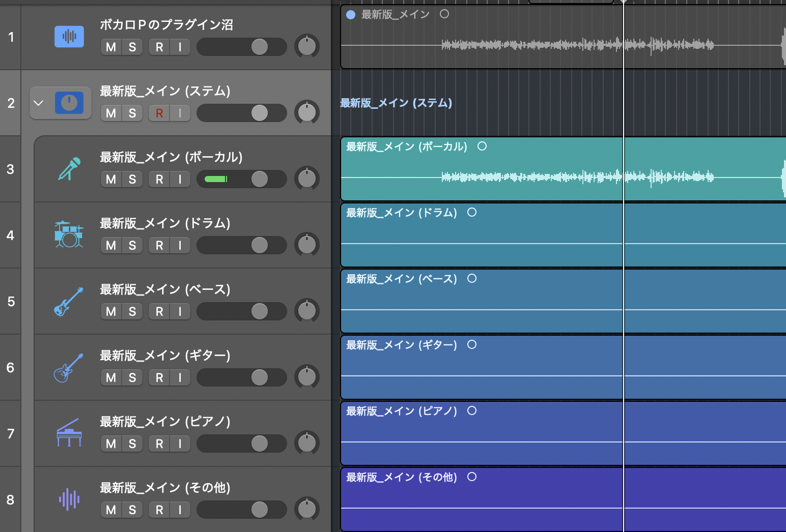
Task: Mute the ボカロPのプラグイン沼 track
Action: [x=111, y=47]
